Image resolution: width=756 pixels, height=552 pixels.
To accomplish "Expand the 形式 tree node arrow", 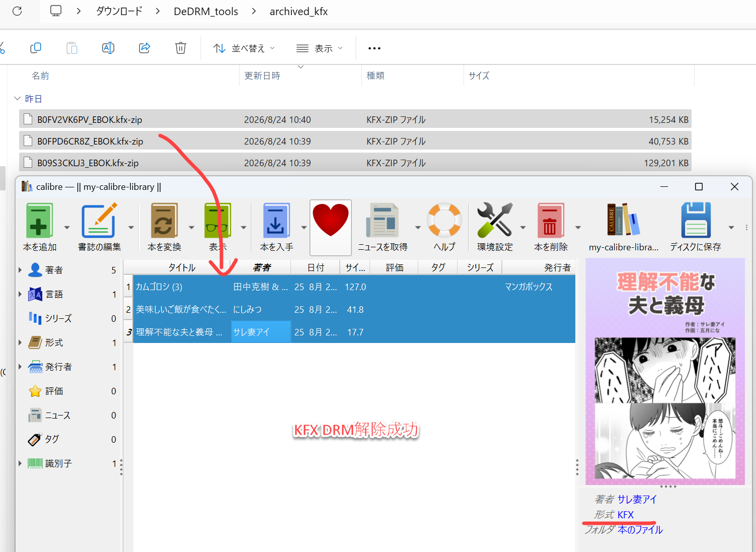I will pos(20,342).
